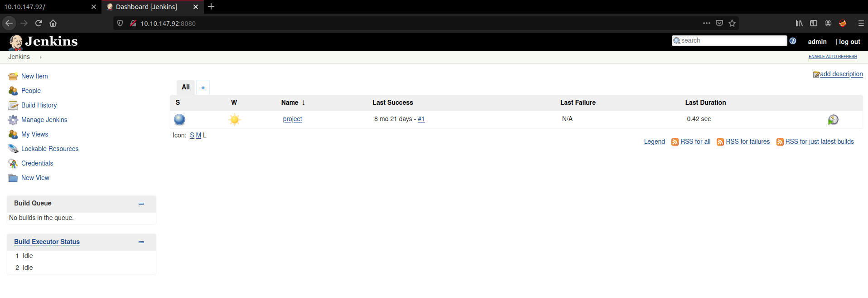Click the RSS for all feed icon

[x=675, y=142]
